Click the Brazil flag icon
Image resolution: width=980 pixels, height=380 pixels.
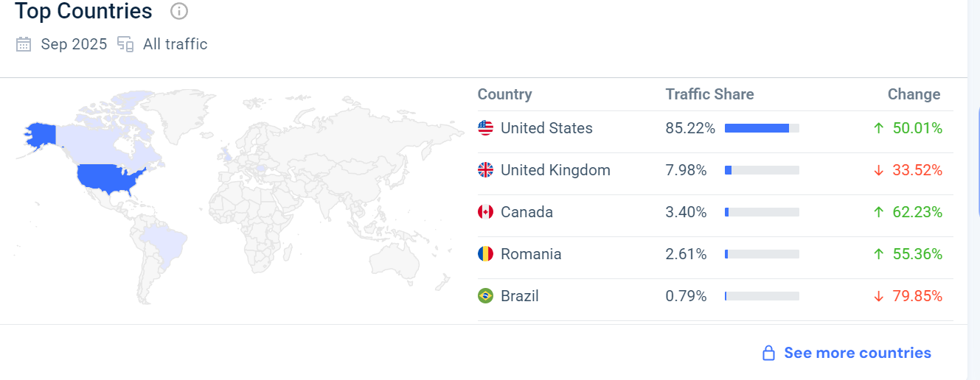(x=486, y=296)
